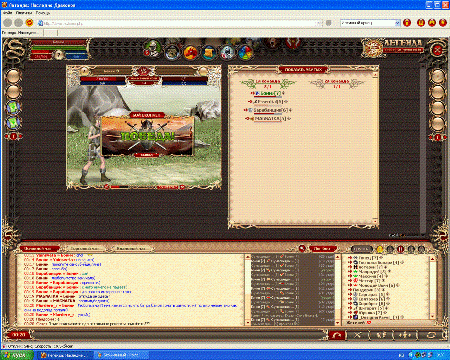Expand the small red arrow under left sidebar buttons
Viewport: 450px width, 360px height.
click(13, 136)
